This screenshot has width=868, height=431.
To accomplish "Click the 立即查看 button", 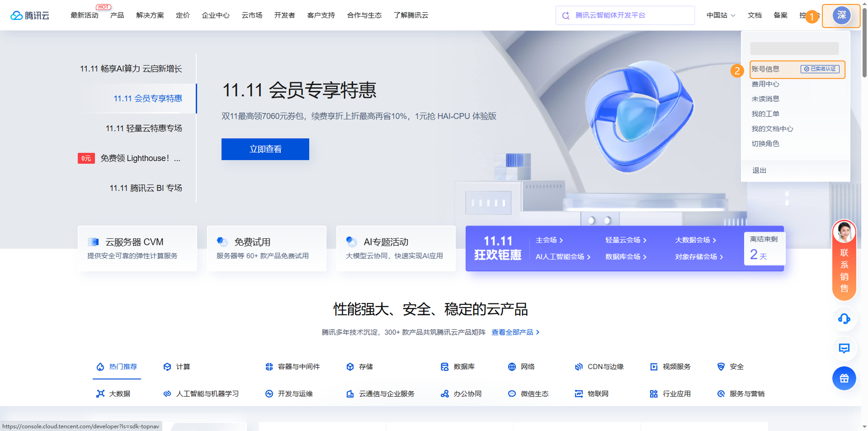I will pos(265,149).
